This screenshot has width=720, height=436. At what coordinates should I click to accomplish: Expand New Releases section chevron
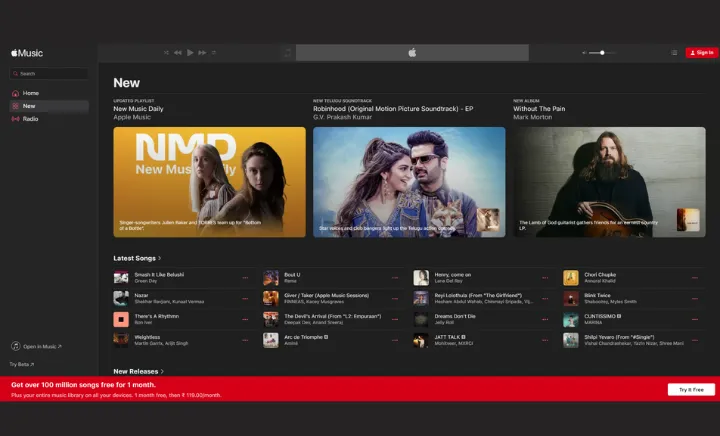[162, 371]
